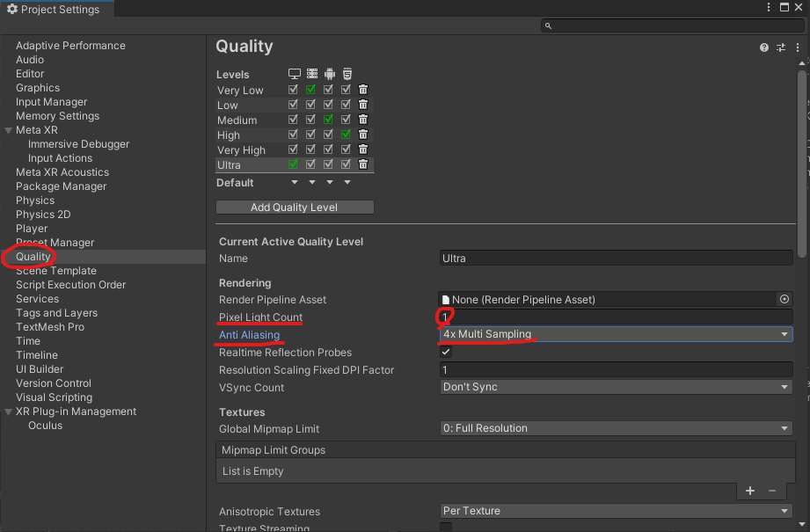Open the Quality preset selector icon
Screen dimensions: 810x532
pyautogui.click(x=781, y=47)
